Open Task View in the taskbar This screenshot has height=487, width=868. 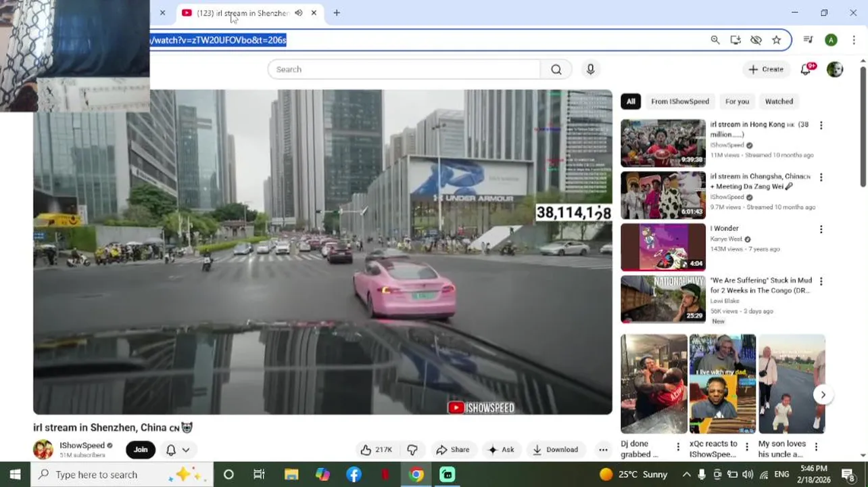tap(259, 474)
